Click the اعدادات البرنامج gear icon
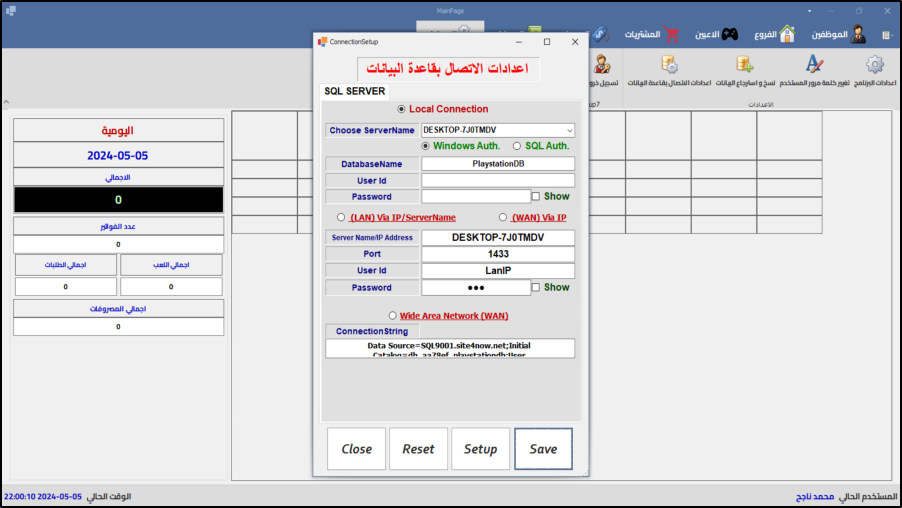Viewport: 902px width, 508px height. coord(874,65)
